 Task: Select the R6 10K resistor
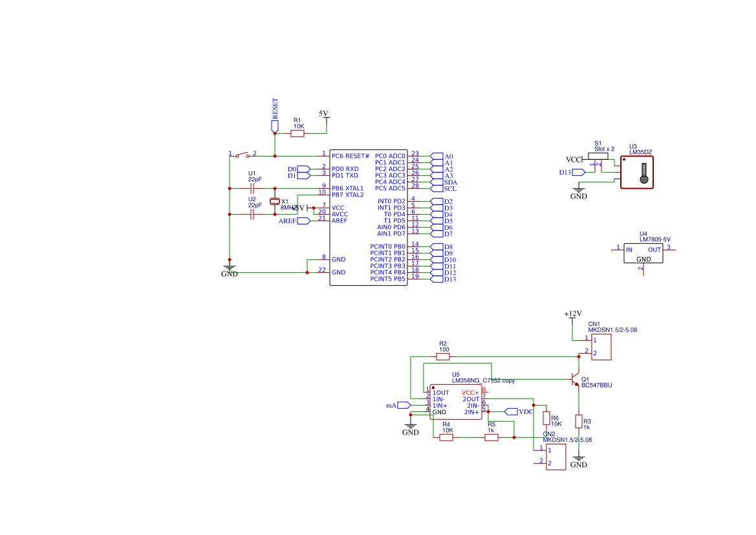[x=546, y=419]
